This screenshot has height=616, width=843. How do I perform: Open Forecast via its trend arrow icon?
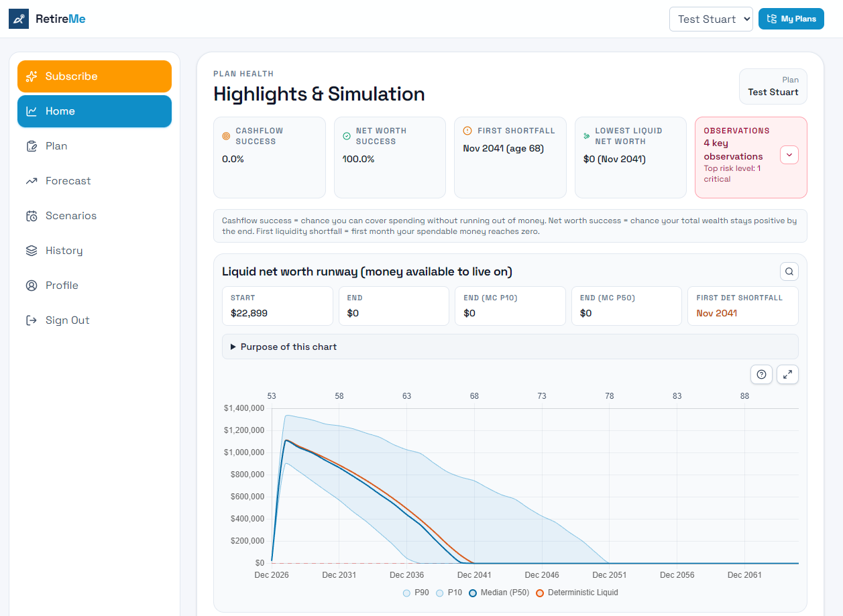click(x=31, y=180)
